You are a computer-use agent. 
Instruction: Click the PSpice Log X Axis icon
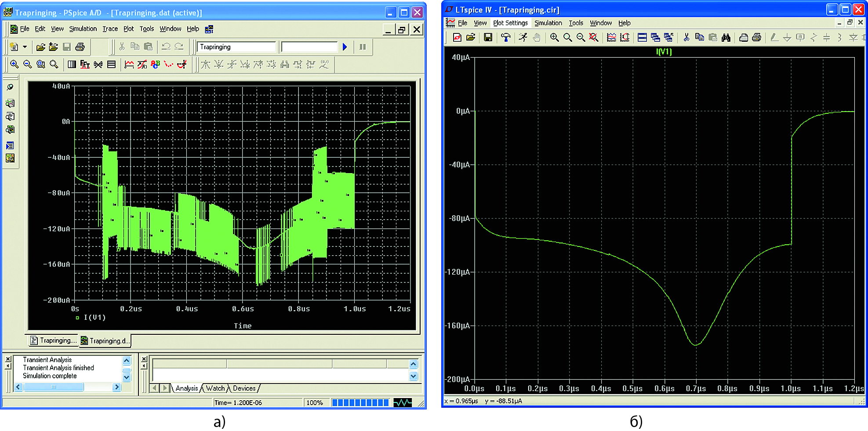[72, 65]
